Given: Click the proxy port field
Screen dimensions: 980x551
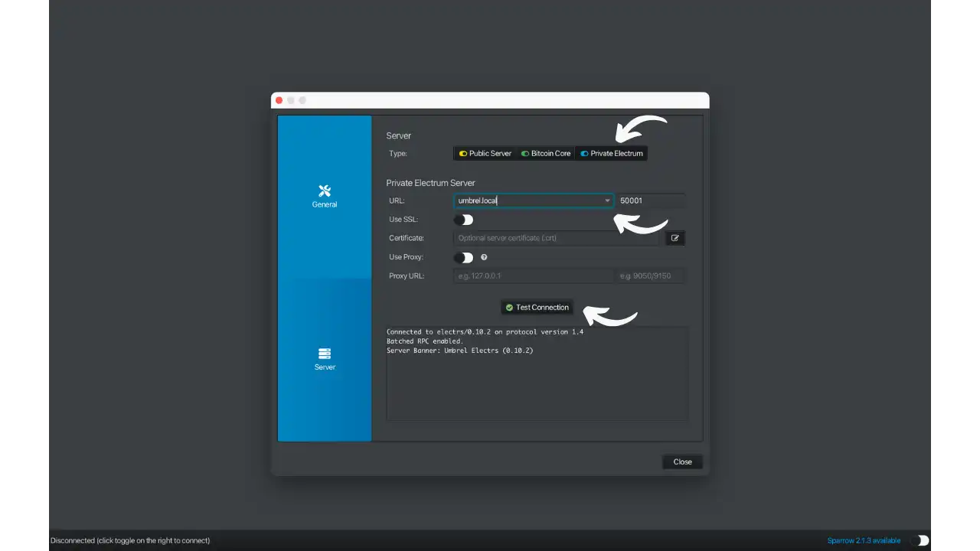Looking at the screenshot, I should 651,275.
